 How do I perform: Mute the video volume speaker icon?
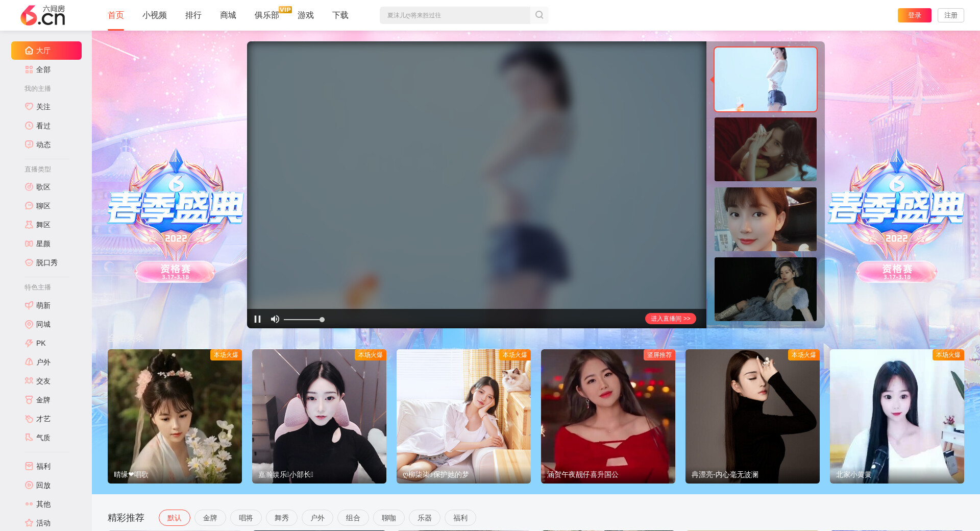pos(275,319)
